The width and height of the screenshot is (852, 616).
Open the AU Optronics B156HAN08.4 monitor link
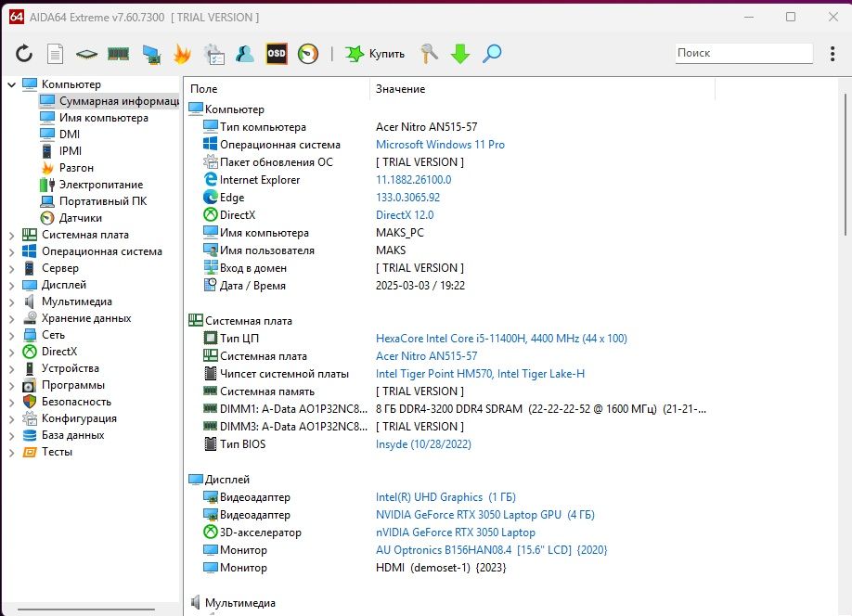point(491,550)
